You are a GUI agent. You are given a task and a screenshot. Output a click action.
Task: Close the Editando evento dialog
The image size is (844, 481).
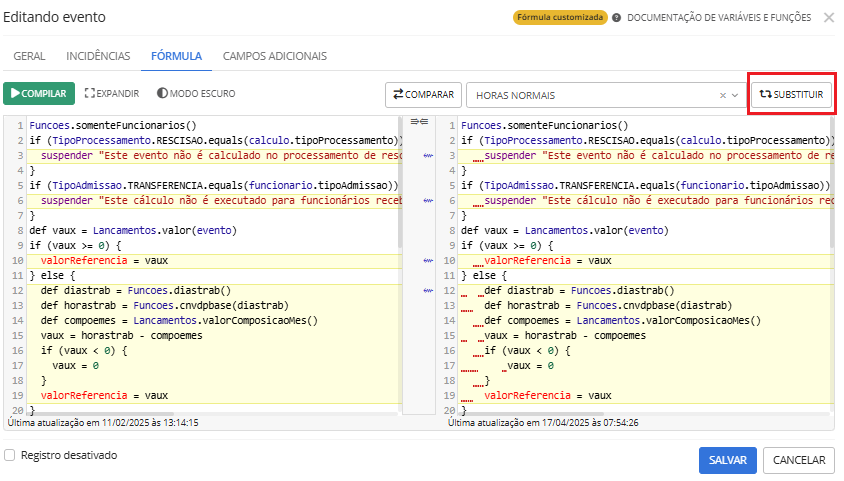coord(829,18)
